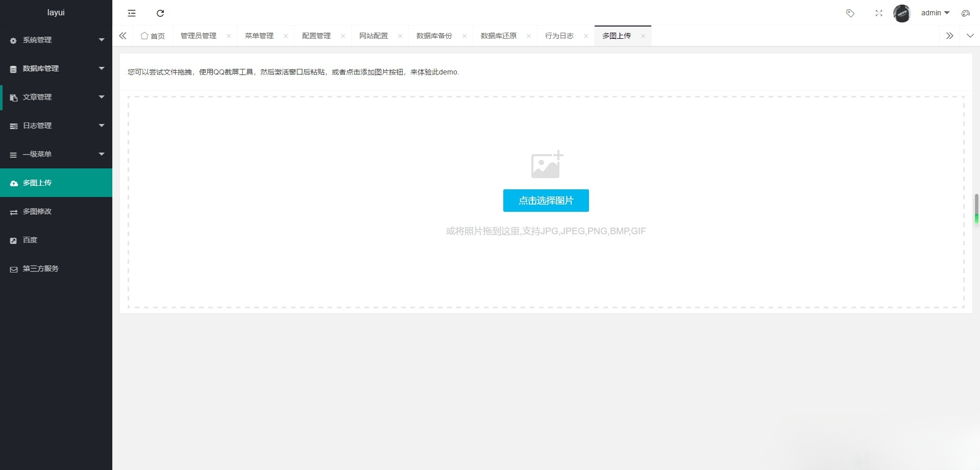Image resolution: width=980 pixels, height=470 pixels.
Task: Click the admin profile avatar
Action: click(902, 13)
